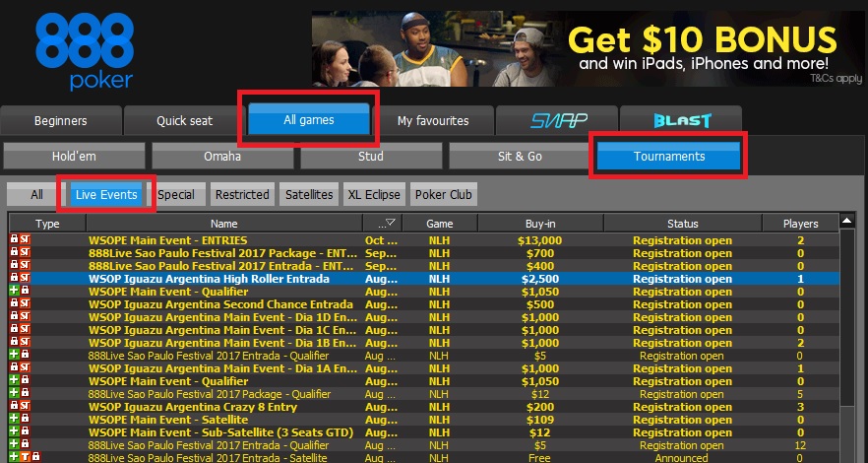Click green plus icon on Sub-Satellite (3 Seats GTD) row

click(15, 432)
